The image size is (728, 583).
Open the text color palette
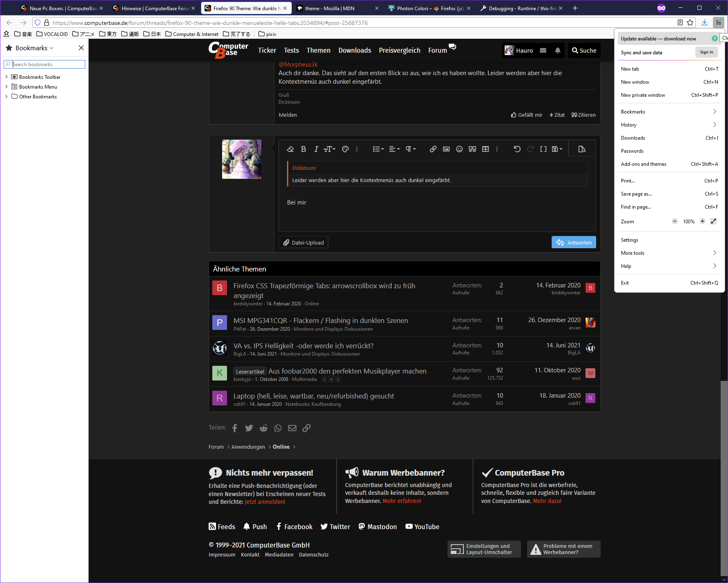coord(345,149)
